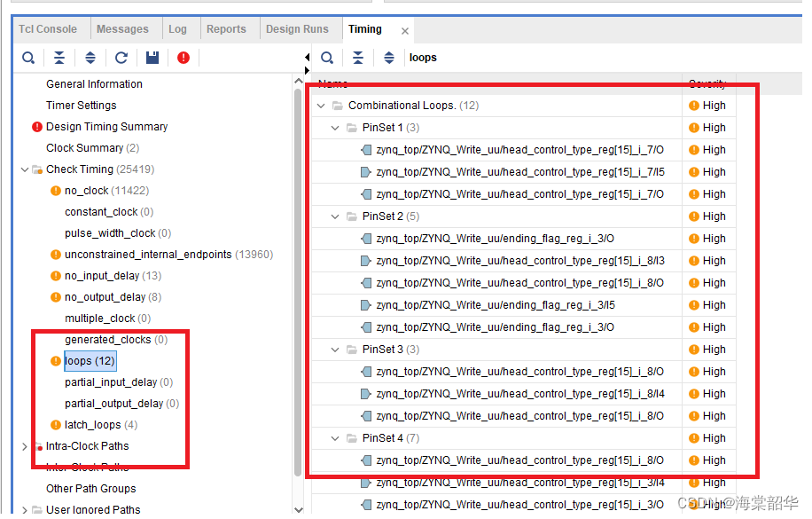The width and height of the screenshot is (812, 519).
Task: Open search in the left timing panel
Action: click(27, 57)
